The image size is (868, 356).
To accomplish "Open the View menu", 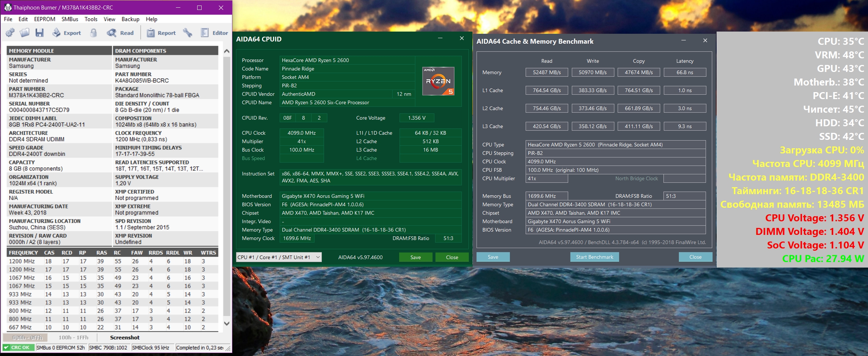I will coord(109,19).
